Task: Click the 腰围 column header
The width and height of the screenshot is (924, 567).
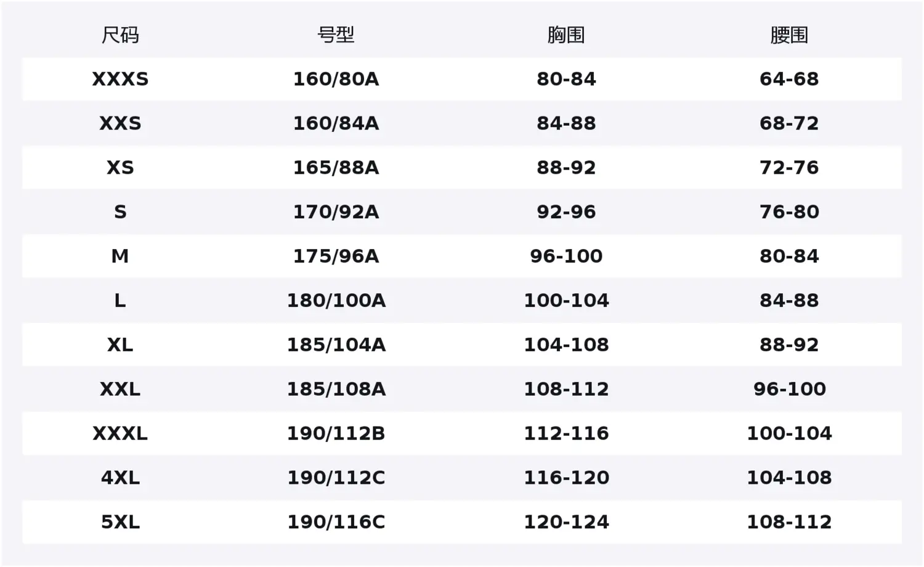Action: 789,35
